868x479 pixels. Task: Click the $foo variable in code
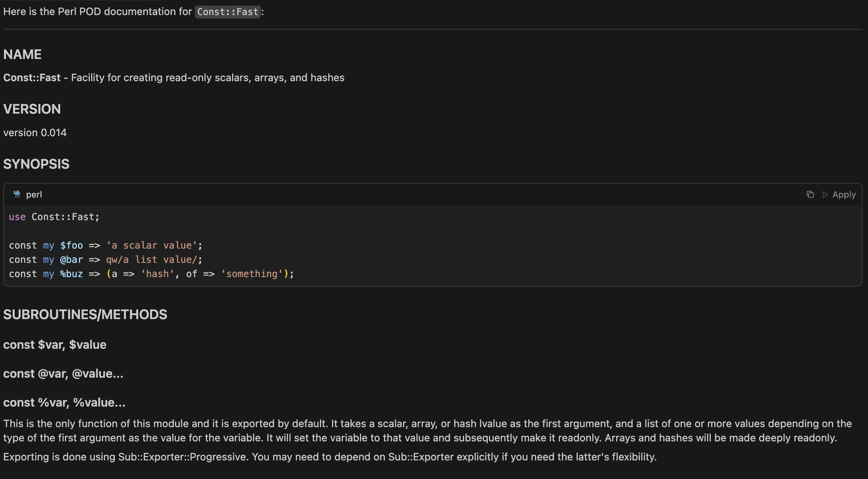click(x=72, y=245)
